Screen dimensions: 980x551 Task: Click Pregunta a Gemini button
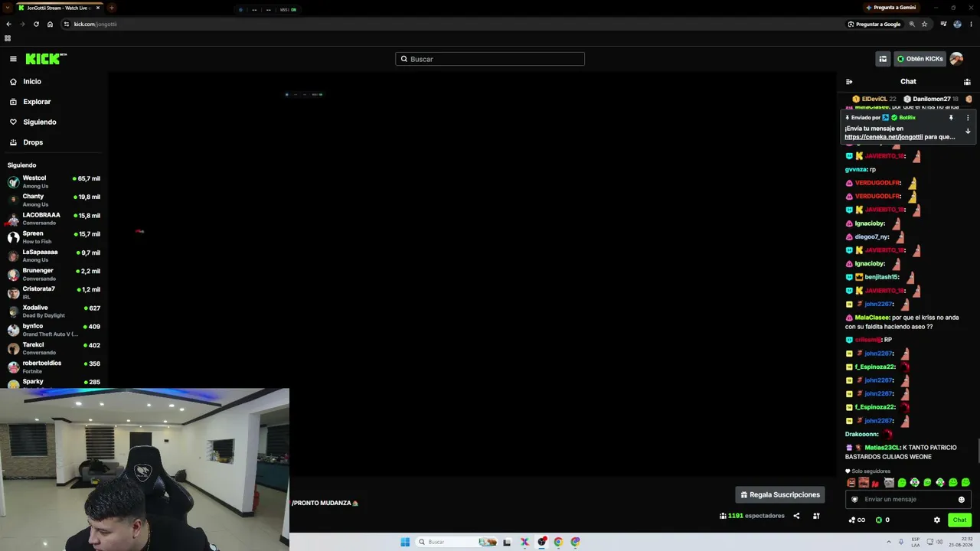point(891,8)
